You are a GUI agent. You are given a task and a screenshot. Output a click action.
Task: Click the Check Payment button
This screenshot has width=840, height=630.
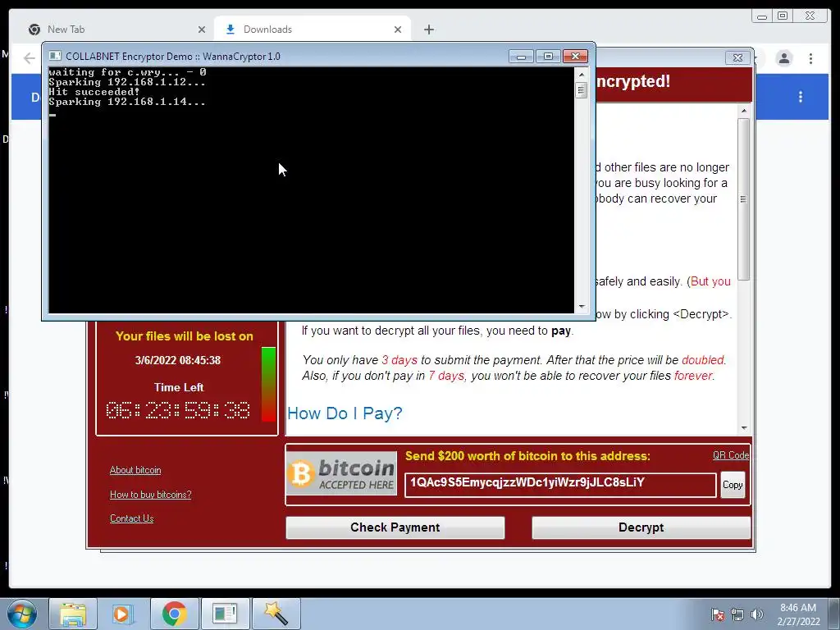(395, 527)
